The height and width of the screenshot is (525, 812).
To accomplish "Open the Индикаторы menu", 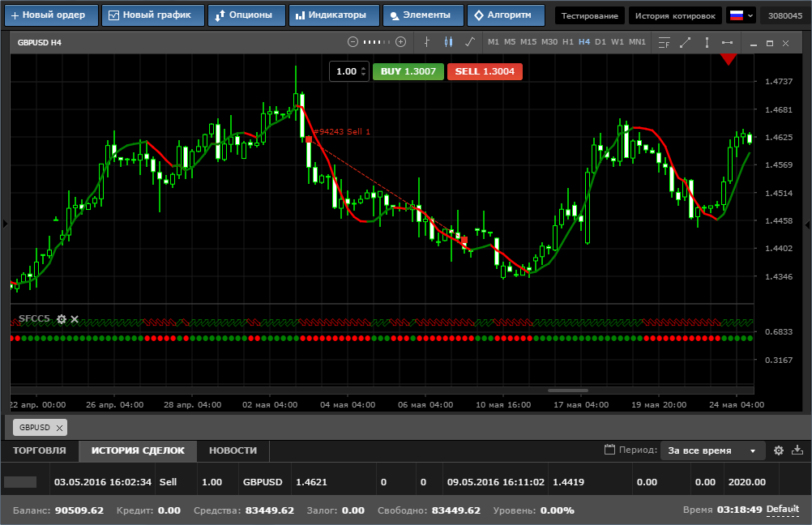I will (334, 15).
